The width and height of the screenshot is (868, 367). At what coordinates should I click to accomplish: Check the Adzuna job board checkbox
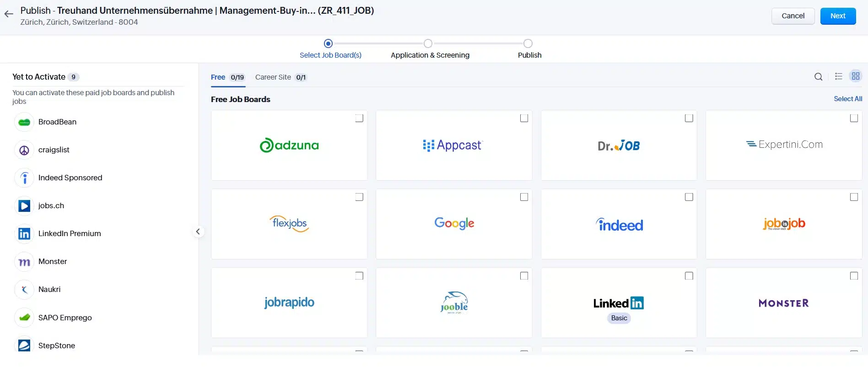[x=359, y=119]
